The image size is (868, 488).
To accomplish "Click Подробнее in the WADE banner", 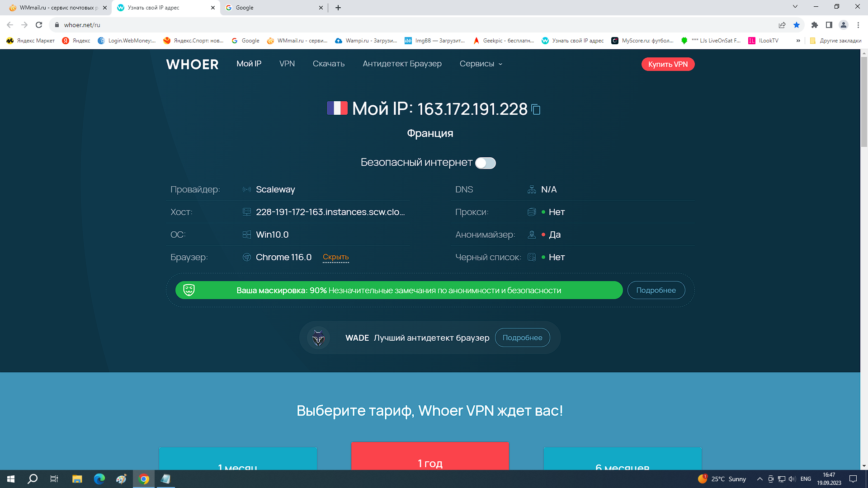I will click(522, 338).
